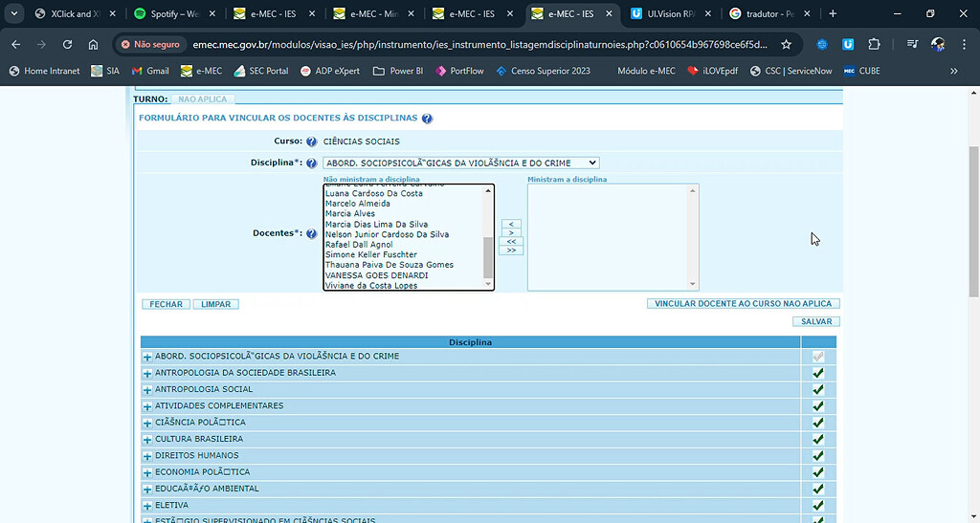The width and height of the screenshot is (980, 523).
Task: Open ADP eXpert bookmark
Action: tap(329, 71)
